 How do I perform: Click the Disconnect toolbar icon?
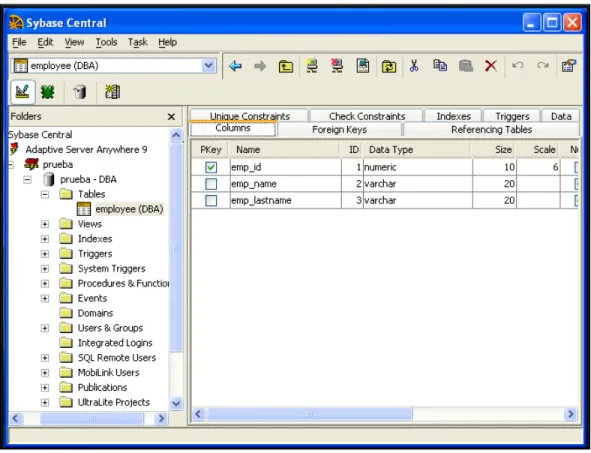pos(337,66)
